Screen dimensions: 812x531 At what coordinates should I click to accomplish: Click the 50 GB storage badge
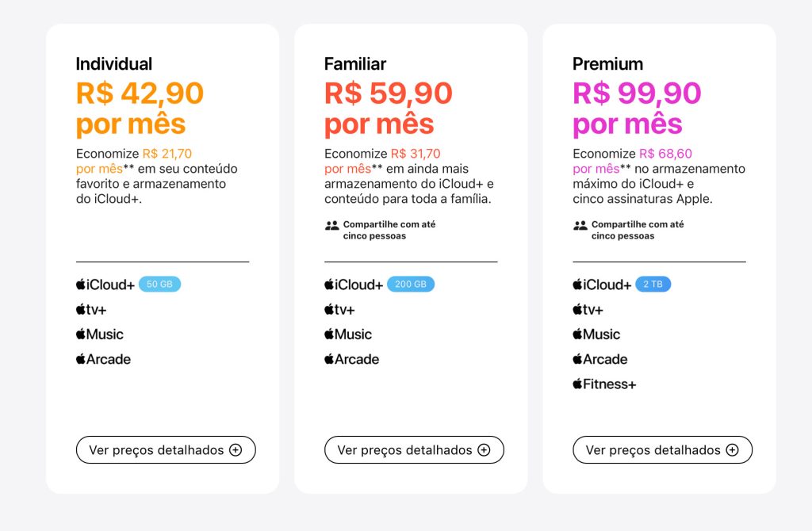click(159, 285)
